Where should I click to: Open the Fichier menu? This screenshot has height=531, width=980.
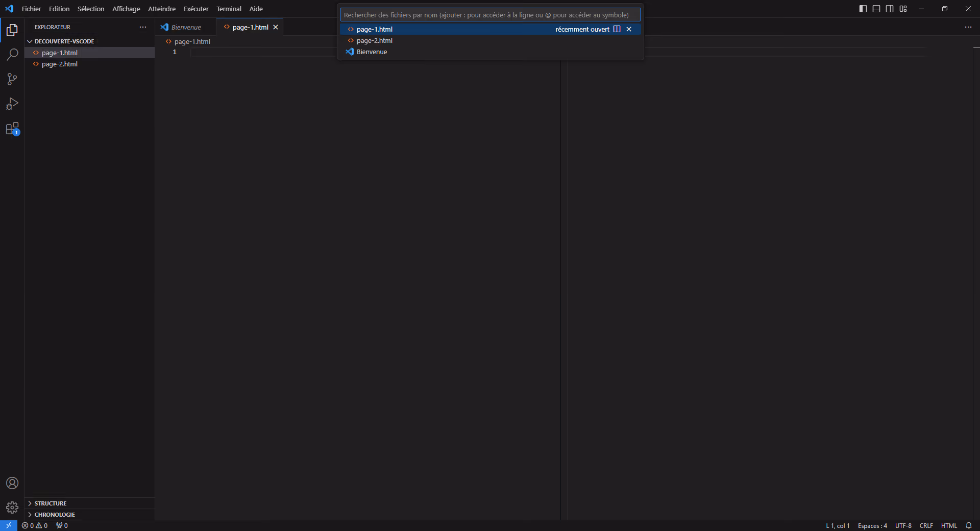(31, 9)
